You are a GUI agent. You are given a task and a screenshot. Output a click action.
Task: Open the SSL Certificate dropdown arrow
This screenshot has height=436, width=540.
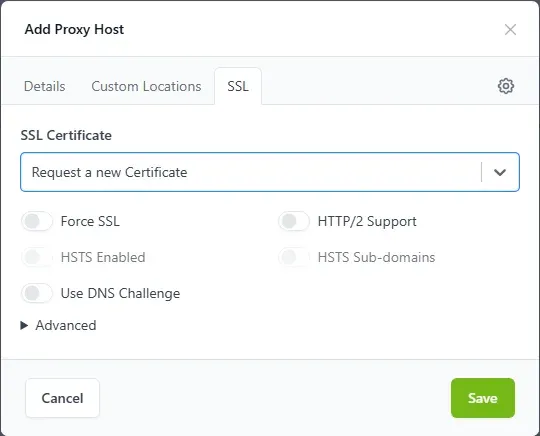pos(500,172)
